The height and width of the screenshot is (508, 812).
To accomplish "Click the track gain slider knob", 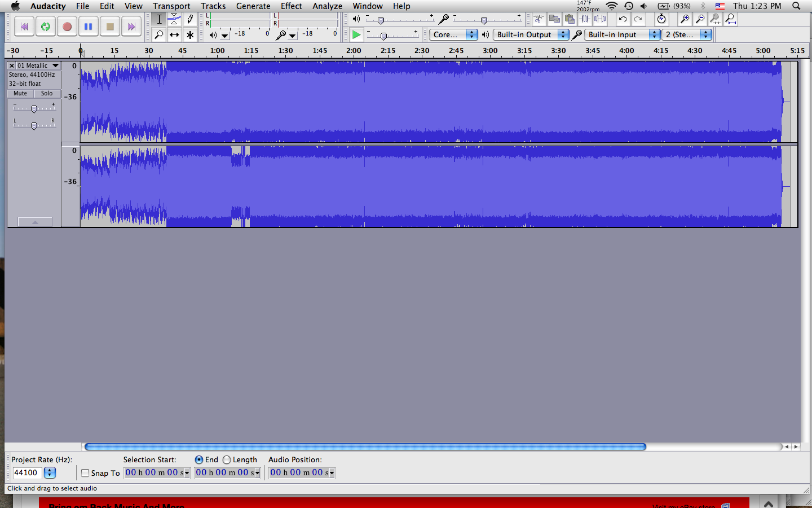I will pos(34,109).
